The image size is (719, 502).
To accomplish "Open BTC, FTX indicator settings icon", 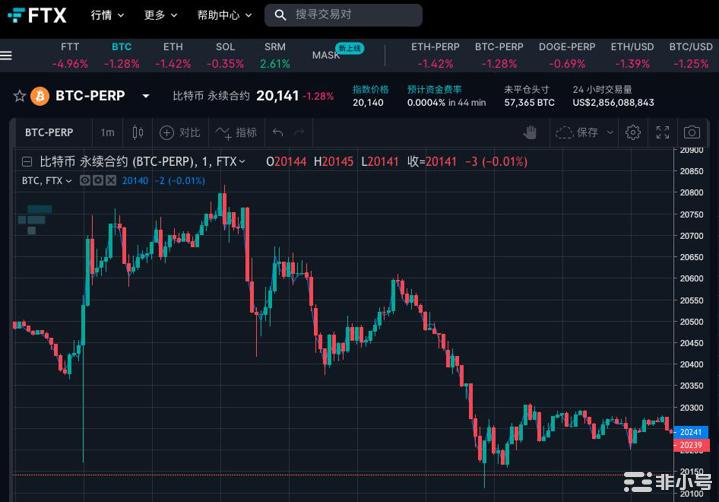I will pyautogui.click(x=98, y=181).
